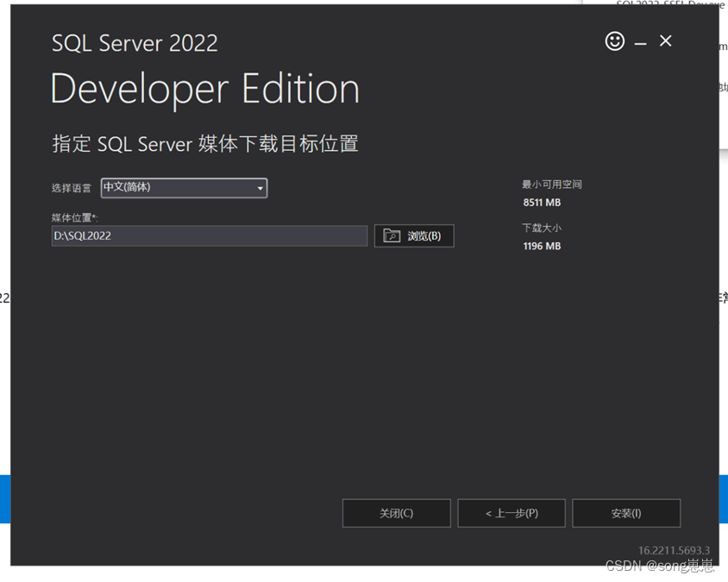This screenshot has width=728, height=582.
Task: Click the 下载大小 label
Action: [x=542, y=228]
